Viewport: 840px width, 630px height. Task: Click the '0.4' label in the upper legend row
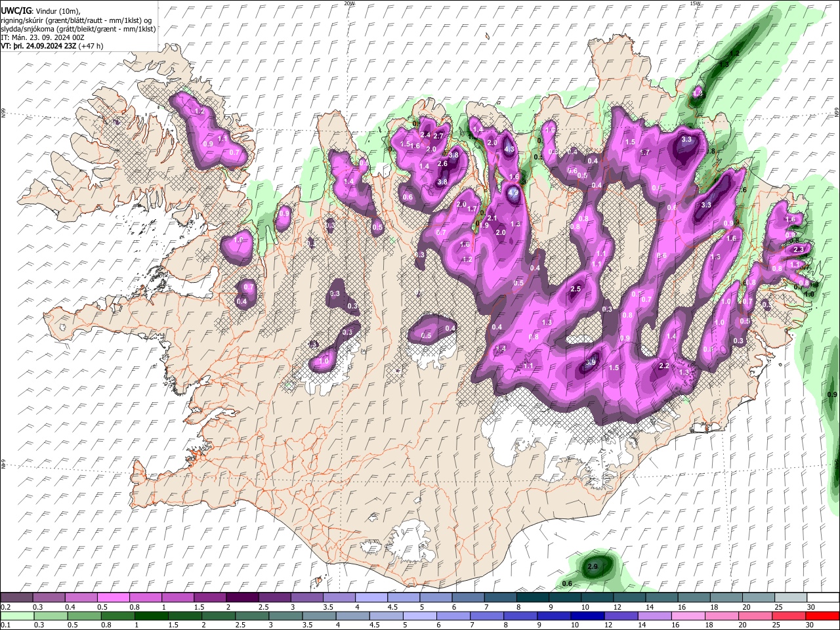[x=70, y=607]
